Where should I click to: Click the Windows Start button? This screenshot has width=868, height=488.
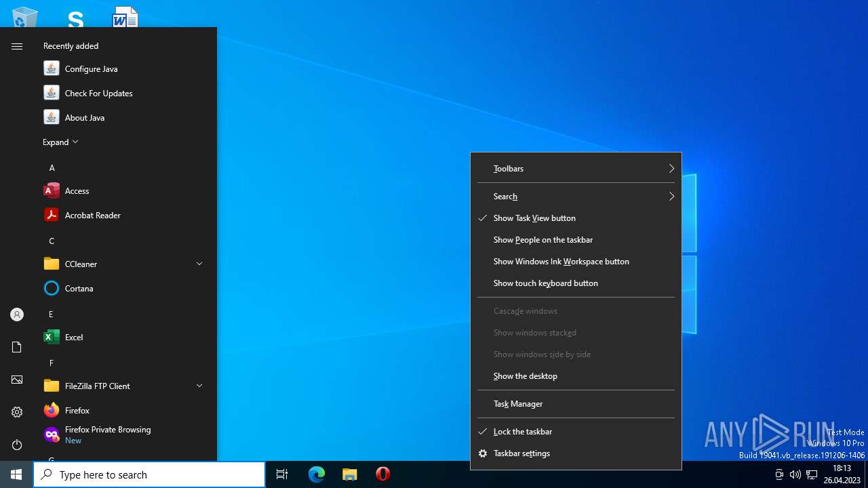(x=16, y=474)
